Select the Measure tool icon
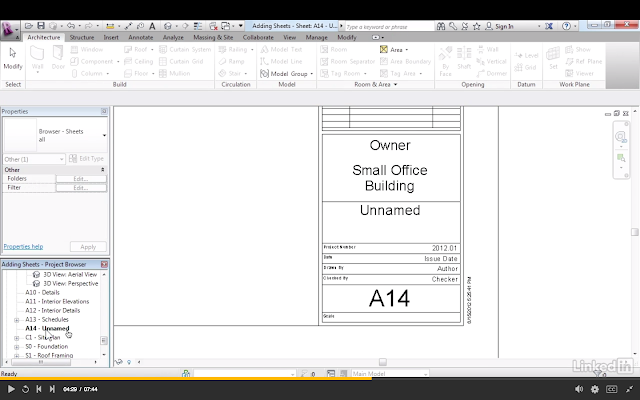Image resolution: width=640 pixels, height=400 pixels. tap(110, 26)
